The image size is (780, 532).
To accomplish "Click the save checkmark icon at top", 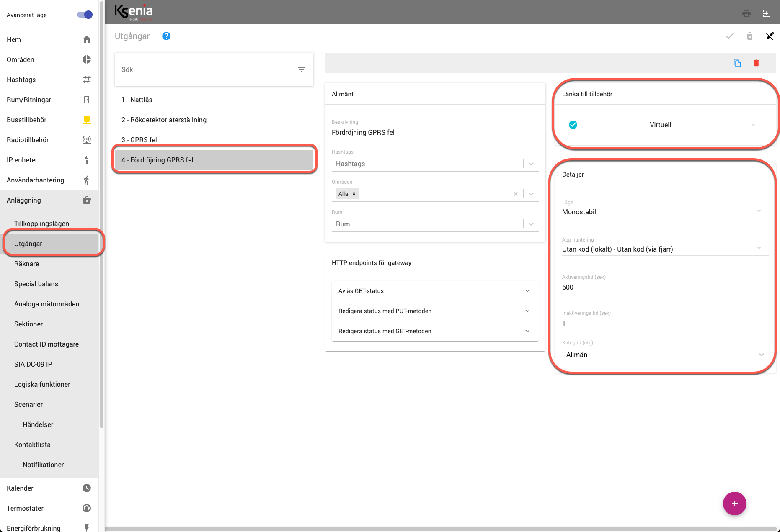I will 729,36.
